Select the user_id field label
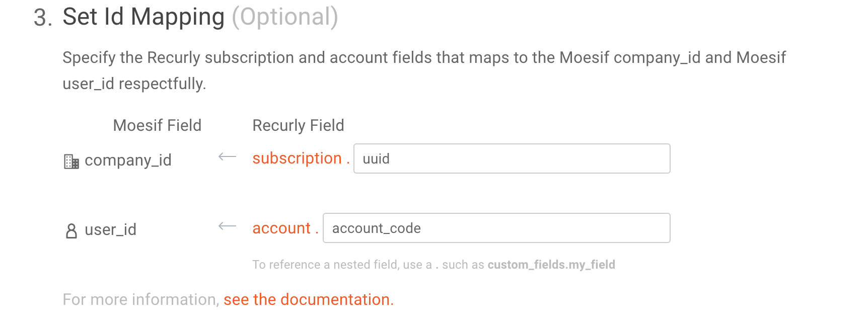Screen dimensions: 868x321 tap(110, 230)
